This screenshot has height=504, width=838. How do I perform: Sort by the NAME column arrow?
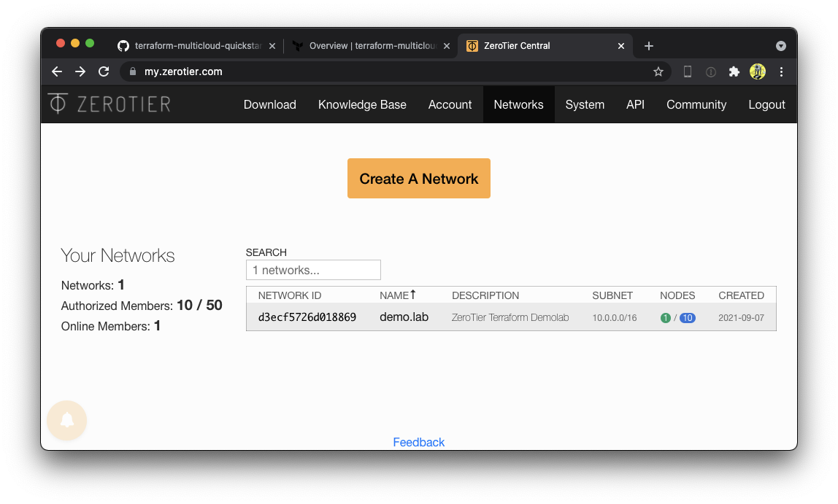pos(412,294)
